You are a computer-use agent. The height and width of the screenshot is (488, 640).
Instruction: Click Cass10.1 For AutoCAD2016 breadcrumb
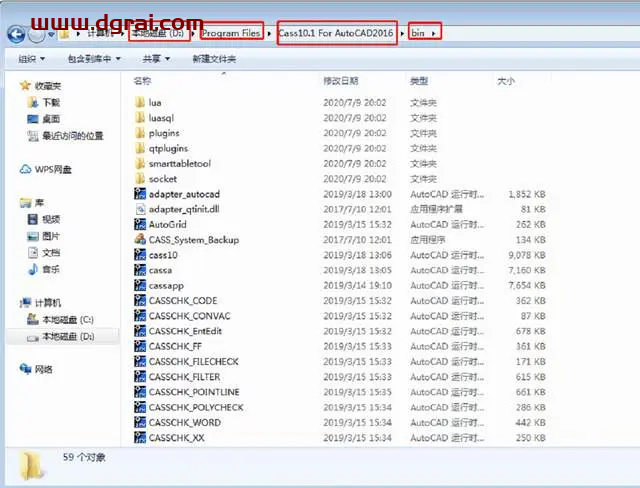coord(336,33)
